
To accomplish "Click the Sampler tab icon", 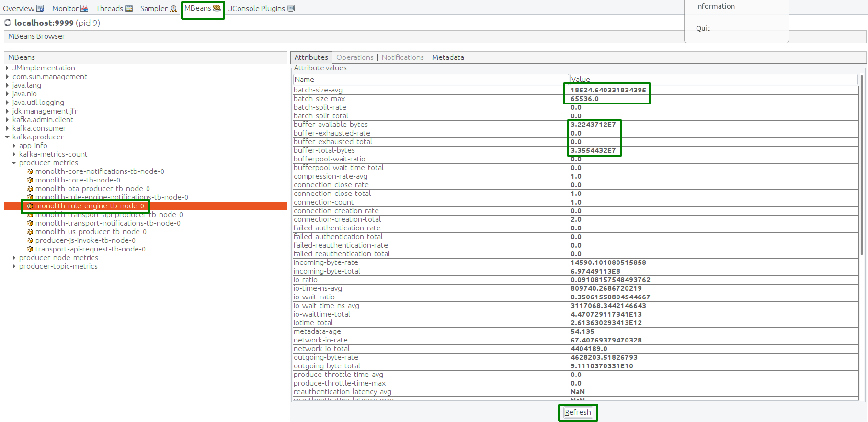I will [x=173, y=9].
